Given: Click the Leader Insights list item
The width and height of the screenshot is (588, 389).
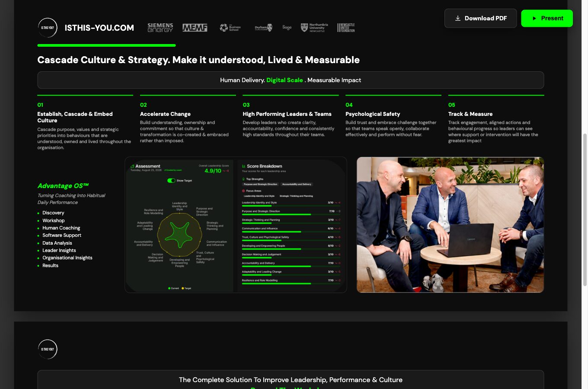Looking at the screenshot, I should click(x=59, y=250).
